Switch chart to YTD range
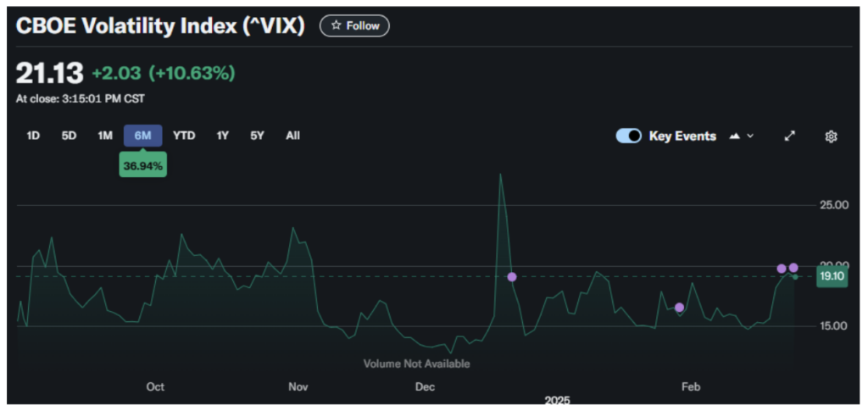Viewport: 868px width, 411px height. 184,136
